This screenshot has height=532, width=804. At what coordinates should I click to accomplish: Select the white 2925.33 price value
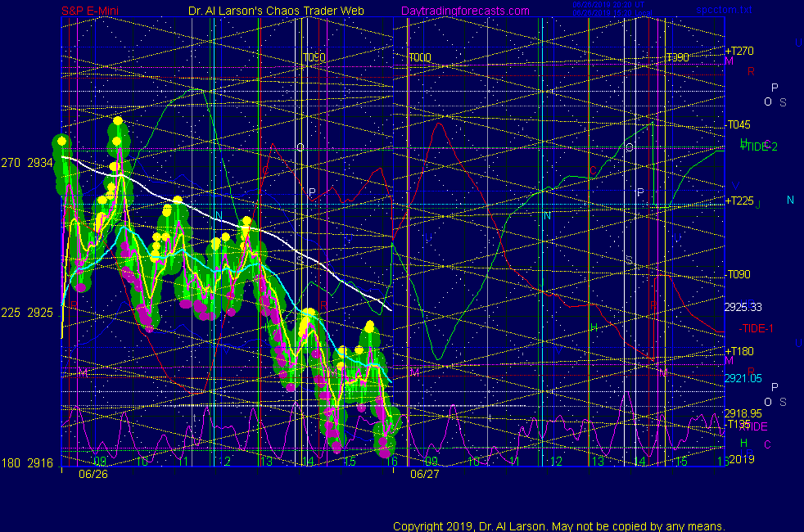(x=743, y=307)
